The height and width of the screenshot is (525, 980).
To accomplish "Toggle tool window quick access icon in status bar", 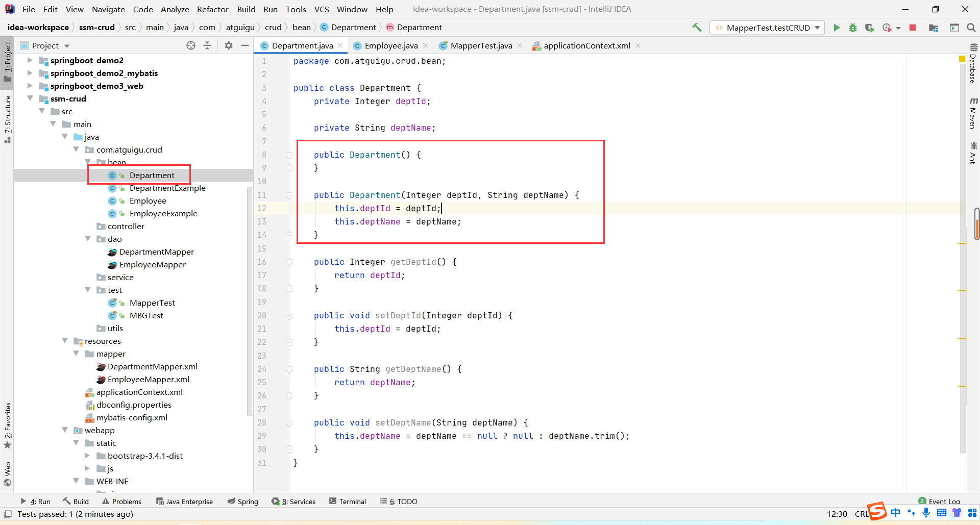I will tap(8, 514).
